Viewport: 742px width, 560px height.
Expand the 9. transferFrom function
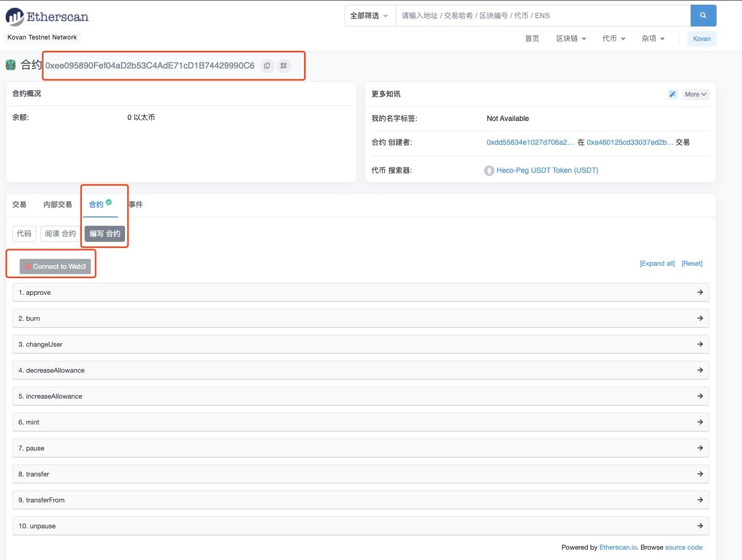tap(361, 500)
